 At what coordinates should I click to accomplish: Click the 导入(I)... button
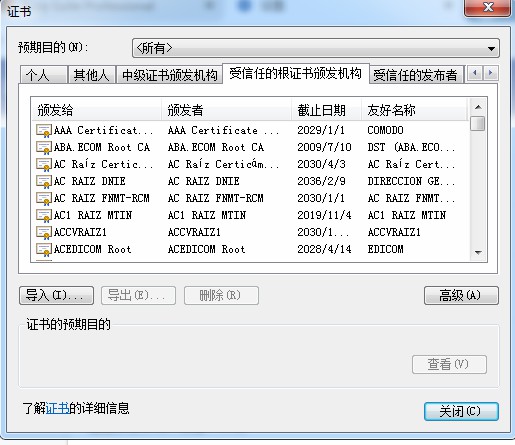tap(56, 295)
